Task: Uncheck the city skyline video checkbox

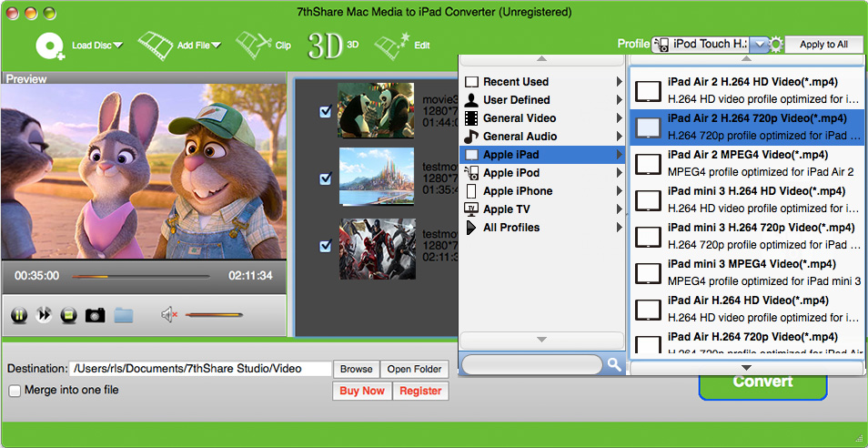Action: [x=326, y=178]
